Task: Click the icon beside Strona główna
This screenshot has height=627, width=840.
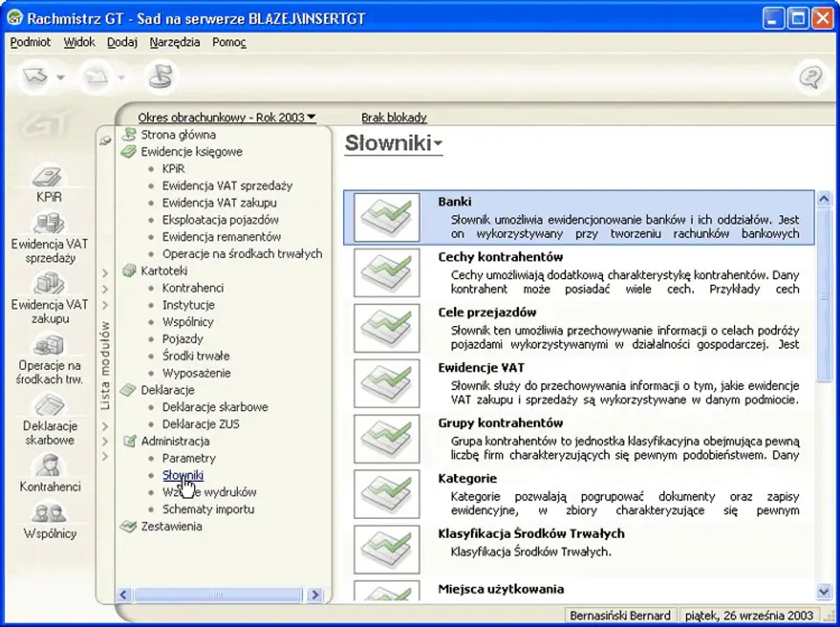Action: [x=129, y=135]
